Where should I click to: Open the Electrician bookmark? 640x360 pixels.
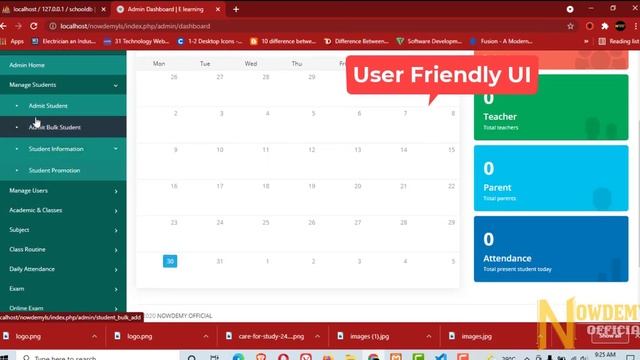click(x=64, y=41)
